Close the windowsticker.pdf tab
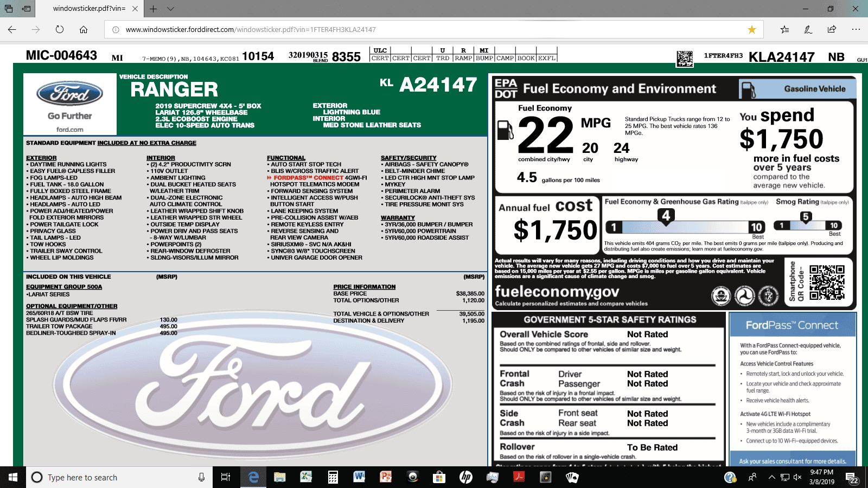Image resolution: width=868 pixels, height=488 pixels. (135, 9)
